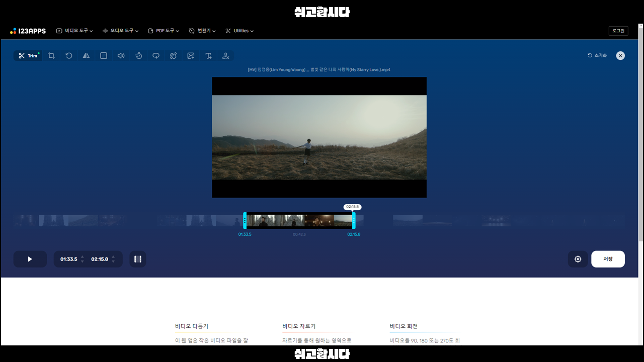This screenshot has width=644, height=362.
Task: Select the Change speed tool
Action: [138, 56]
